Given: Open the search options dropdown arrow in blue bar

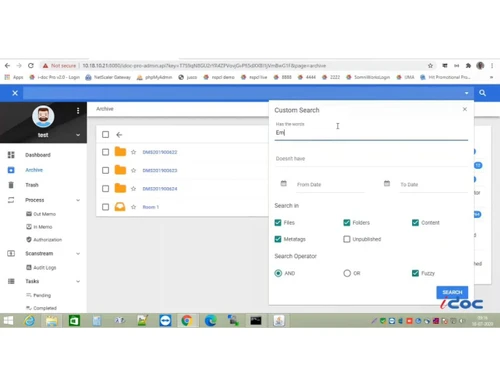Looking at the screenshot, I should point(466,93).
